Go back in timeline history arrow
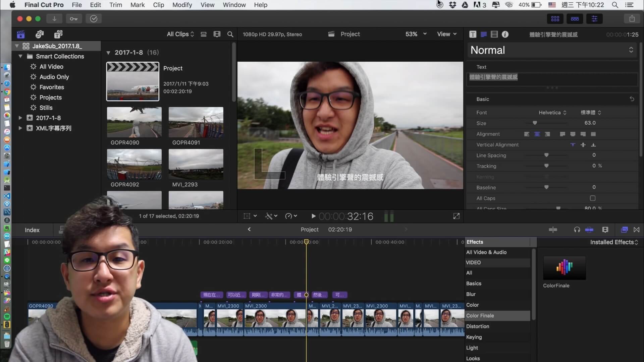This screenshot has height=362, width=644. click(x=249, y=229)
